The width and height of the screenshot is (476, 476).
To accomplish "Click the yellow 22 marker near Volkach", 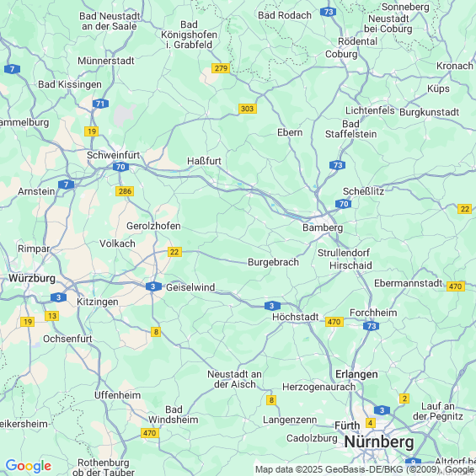I will pyautogui.click(x=174, y=252).
